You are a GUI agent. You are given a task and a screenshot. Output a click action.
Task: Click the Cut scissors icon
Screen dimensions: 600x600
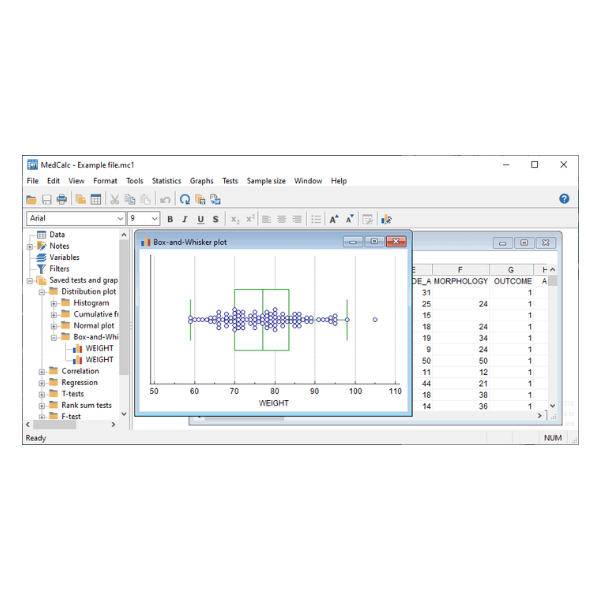[114, 200]
